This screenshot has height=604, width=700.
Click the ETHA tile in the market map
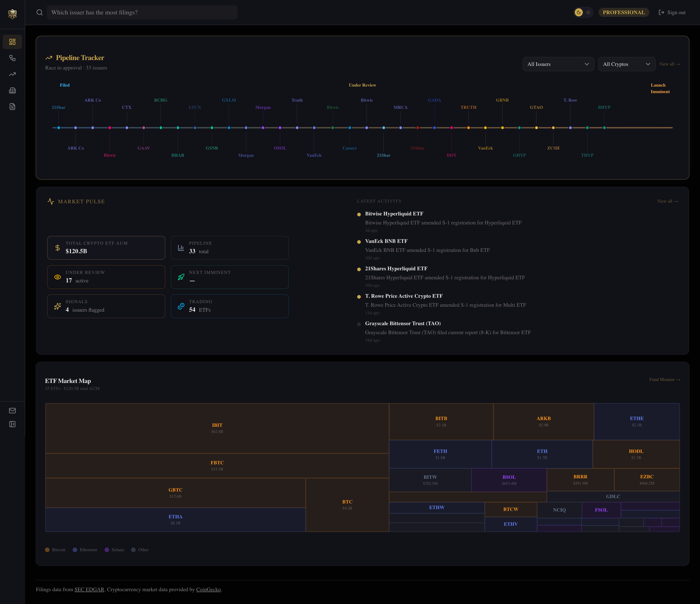[x=175, y=519]
